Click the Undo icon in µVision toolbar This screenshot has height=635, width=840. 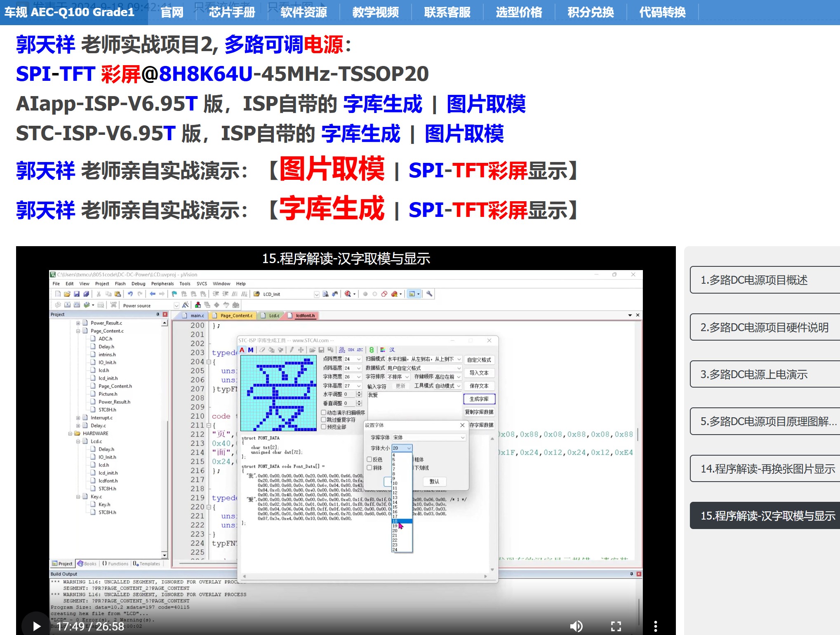coord(130,294)
